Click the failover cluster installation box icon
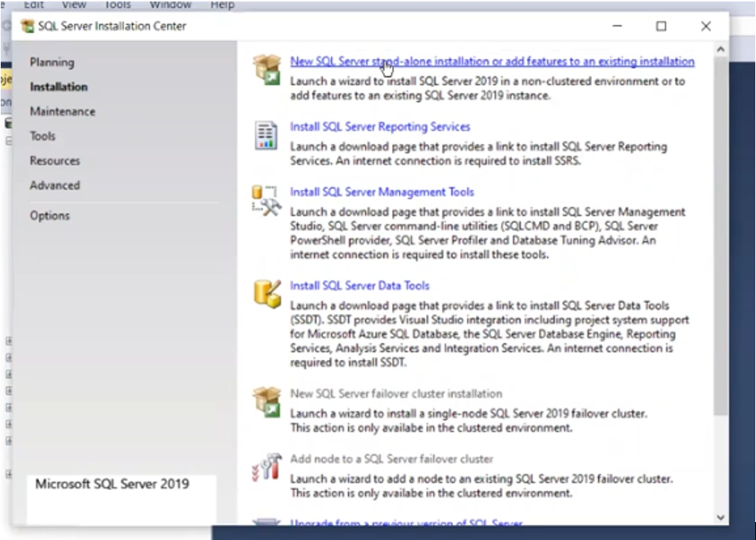This screenshot has height=540, width=756. [266, 402]
